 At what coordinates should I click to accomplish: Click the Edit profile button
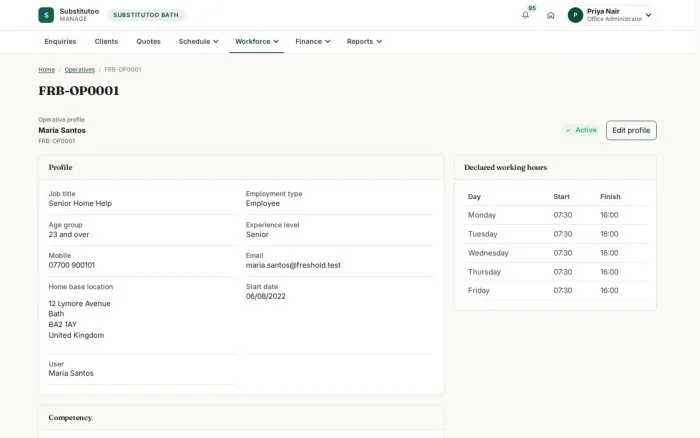[631, 130]
